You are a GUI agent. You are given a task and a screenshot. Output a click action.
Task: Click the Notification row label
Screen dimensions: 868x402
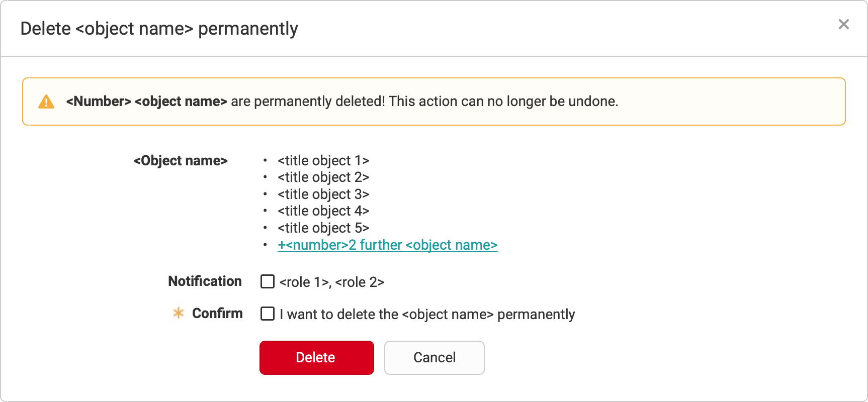[x=205, y=281]
